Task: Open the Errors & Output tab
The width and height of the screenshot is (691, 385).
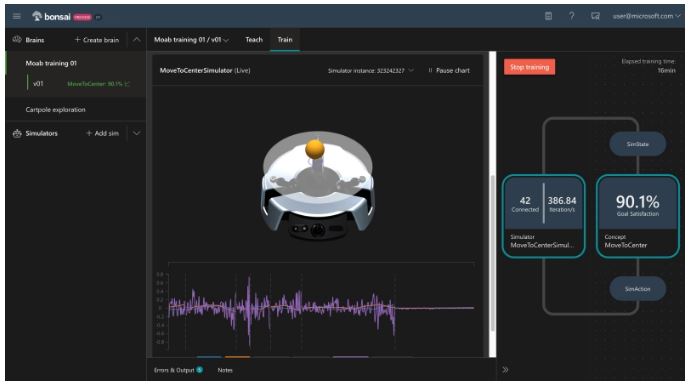Action: click(x=178, y=370)
